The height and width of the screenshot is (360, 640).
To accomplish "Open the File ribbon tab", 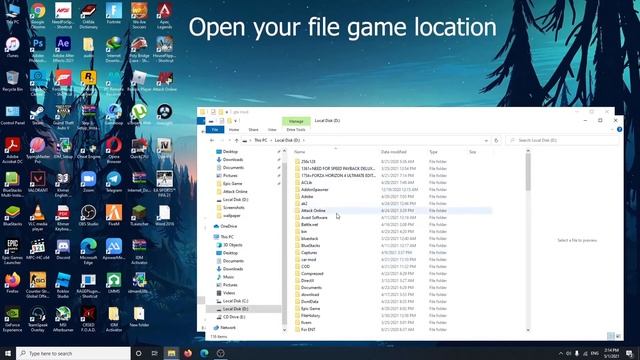I will click(x=215, y=129).
